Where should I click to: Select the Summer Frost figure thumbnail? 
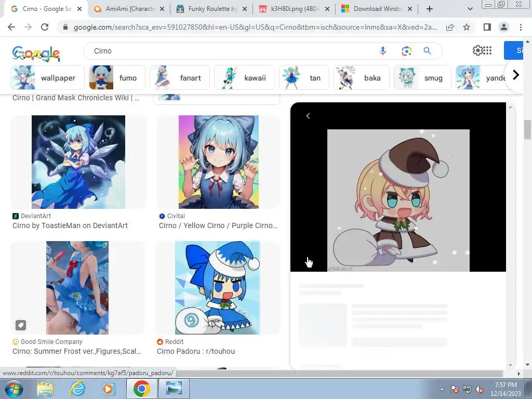click(77, 288)
